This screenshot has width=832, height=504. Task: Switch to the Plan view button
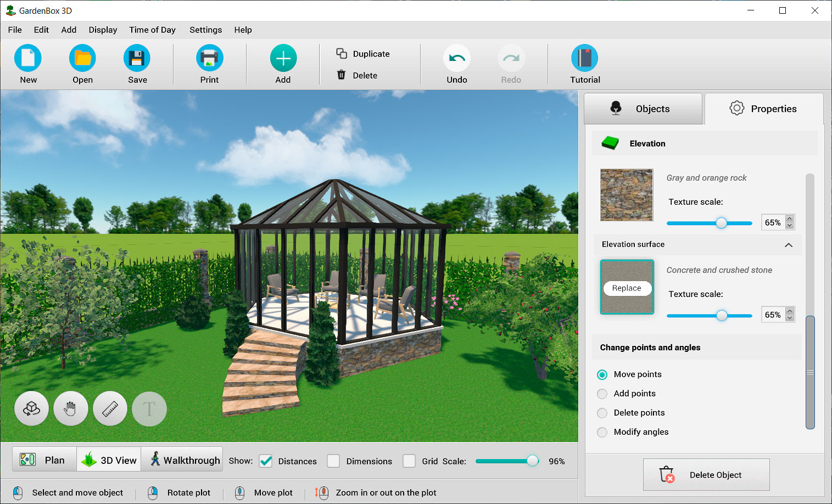pos(44,460)
